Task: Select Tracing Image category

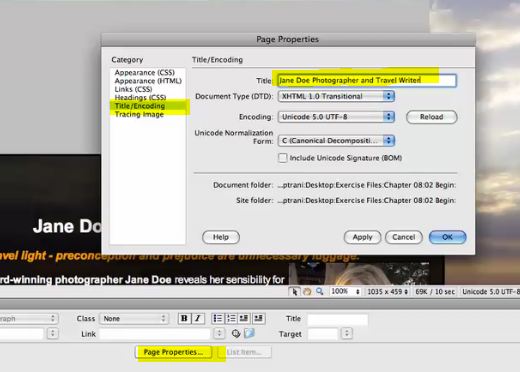Action: pos(139,114)
